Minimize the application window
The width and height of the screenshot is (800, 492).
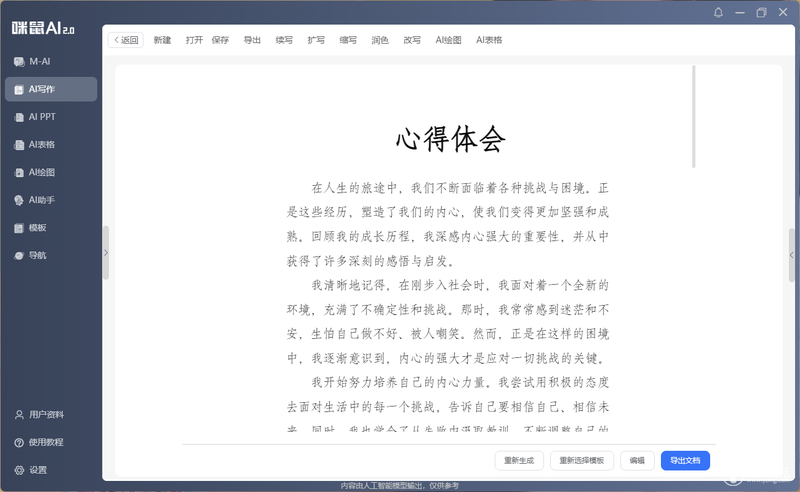[x=740, y=12]
